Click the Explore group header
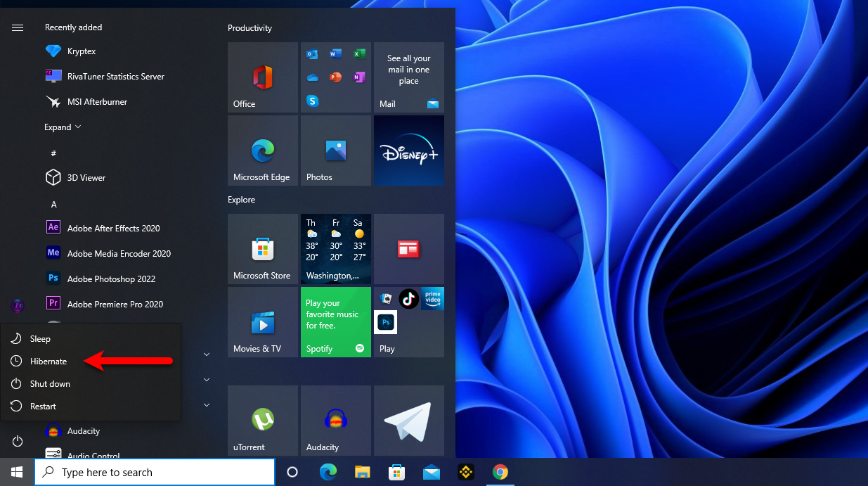The height and width of the screenshot is (486, 868). [241, 200]
